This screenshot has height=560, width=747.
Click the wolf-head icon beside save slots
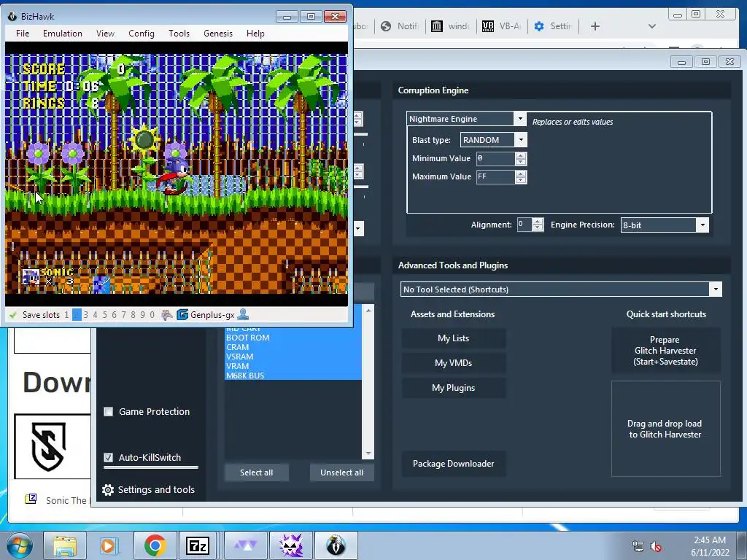click(167, 315)
